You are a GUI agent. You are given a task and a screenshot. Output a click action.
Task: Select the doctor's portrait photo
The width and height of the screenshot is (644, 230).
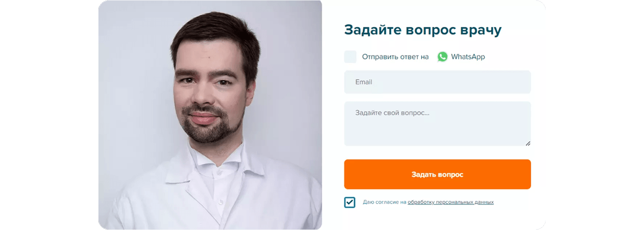click(210, 115)
